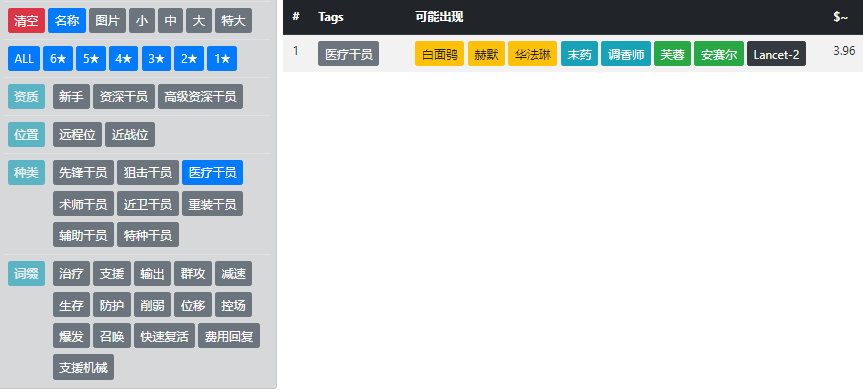Switch display mode to 图片

(x=107, y=21)
